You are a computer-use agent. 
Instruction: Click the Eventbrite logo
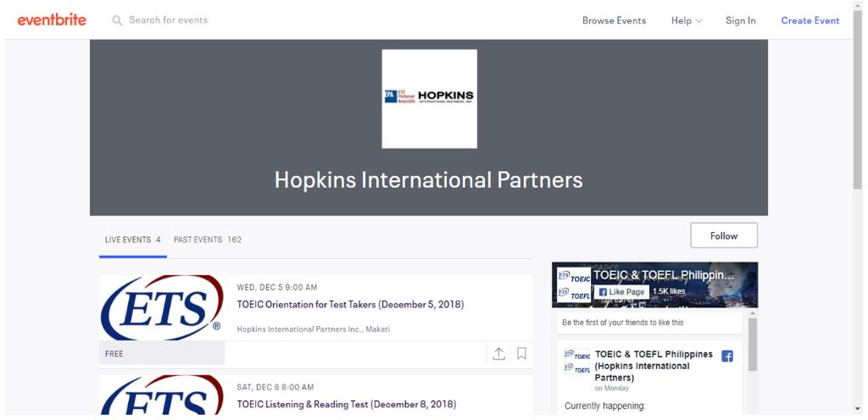tap(52, 19)
